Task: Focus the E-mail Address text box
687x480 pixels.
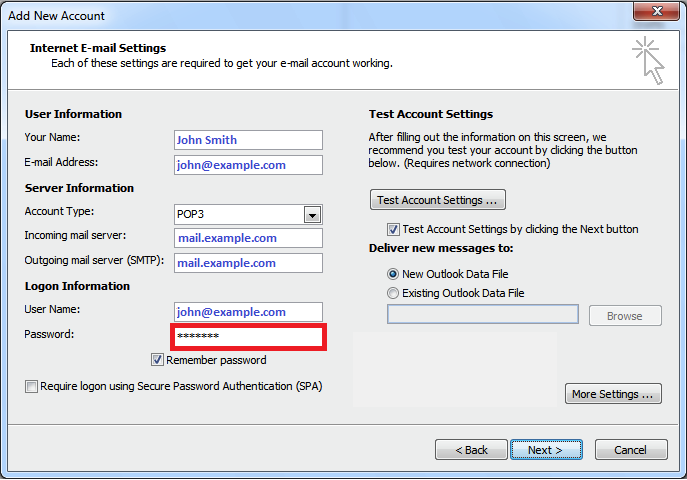Action: 248,165
